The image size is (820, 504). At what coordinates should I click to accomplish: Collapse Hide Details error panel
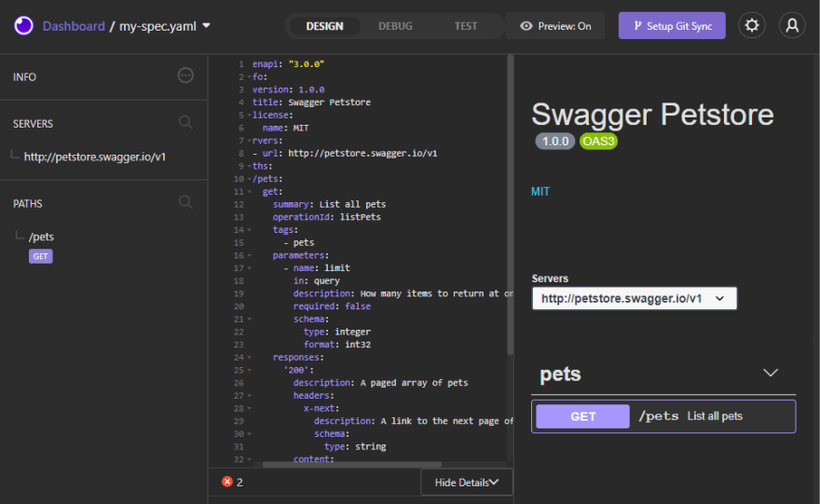click(x=467, y=482)
